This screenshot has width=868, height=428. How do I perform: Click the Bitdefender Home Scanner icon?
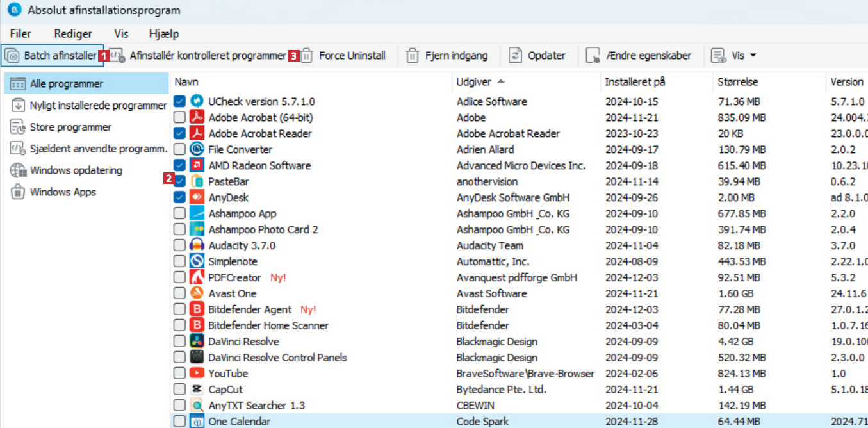tap(197, 325)
